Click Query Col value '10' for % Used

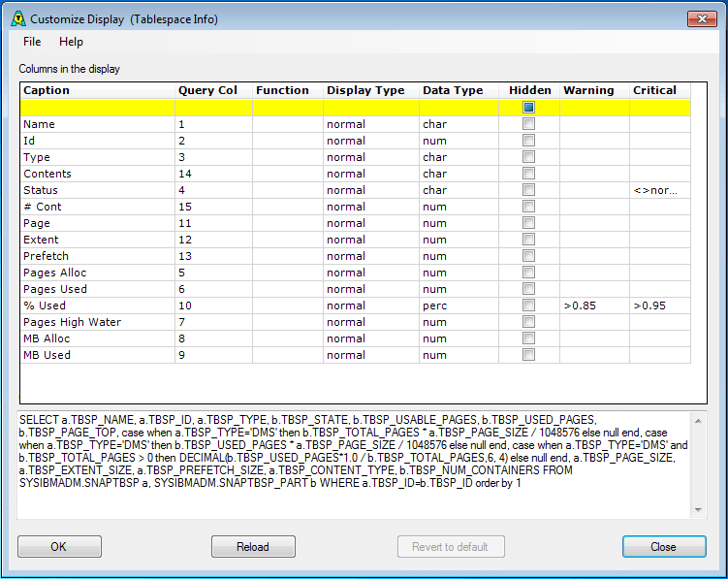[214, 306]
